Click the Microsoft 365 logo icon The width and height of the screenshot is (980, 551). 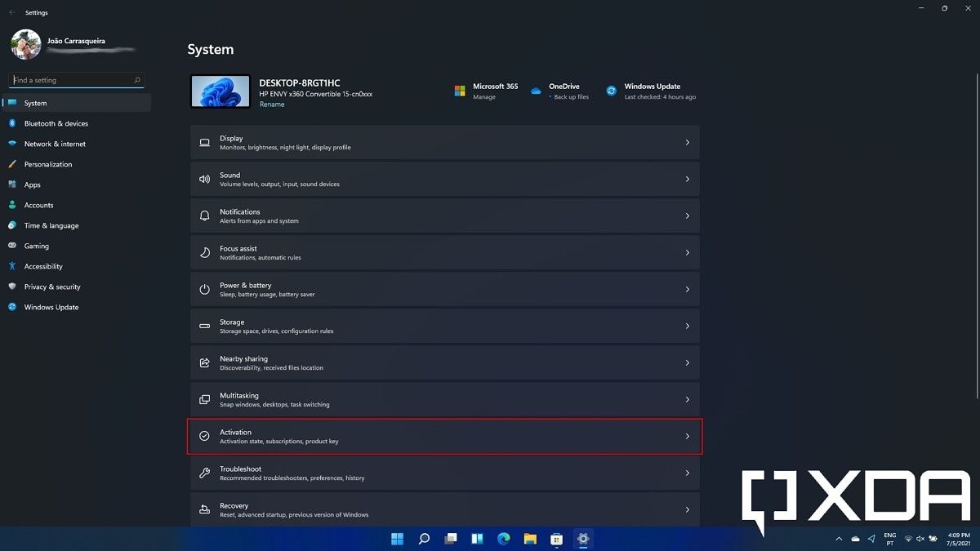[460, 91]
